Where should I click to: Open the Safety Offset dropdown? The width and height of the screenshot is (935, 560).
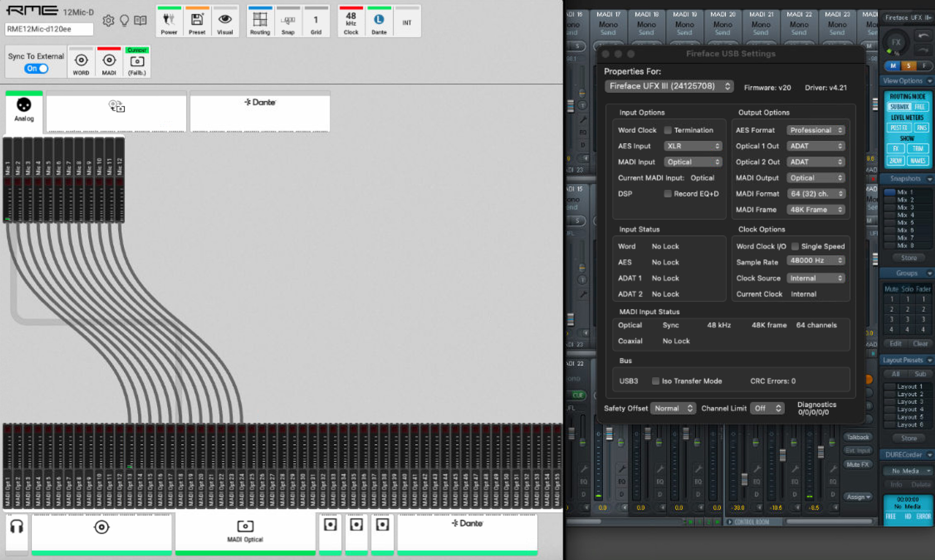pos(673,408)
